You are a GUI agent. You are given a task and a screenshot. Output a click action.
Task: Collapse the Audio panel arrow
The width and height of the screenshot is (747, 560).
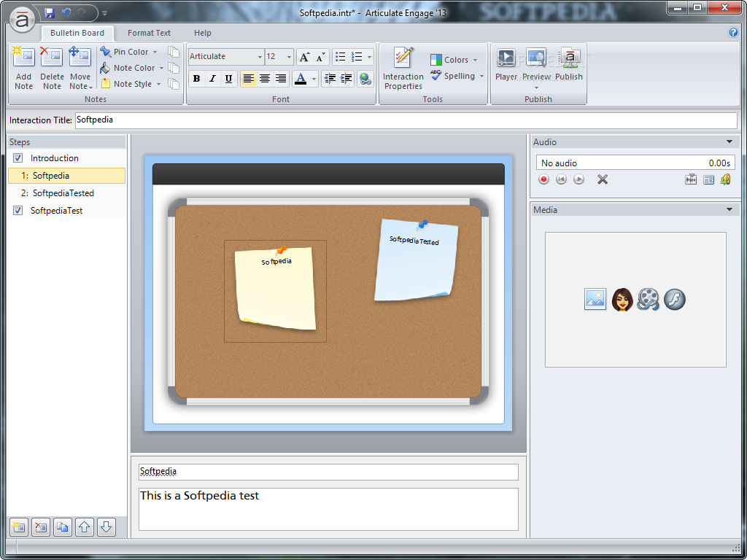pyautogui.click(x=729, y=142)
